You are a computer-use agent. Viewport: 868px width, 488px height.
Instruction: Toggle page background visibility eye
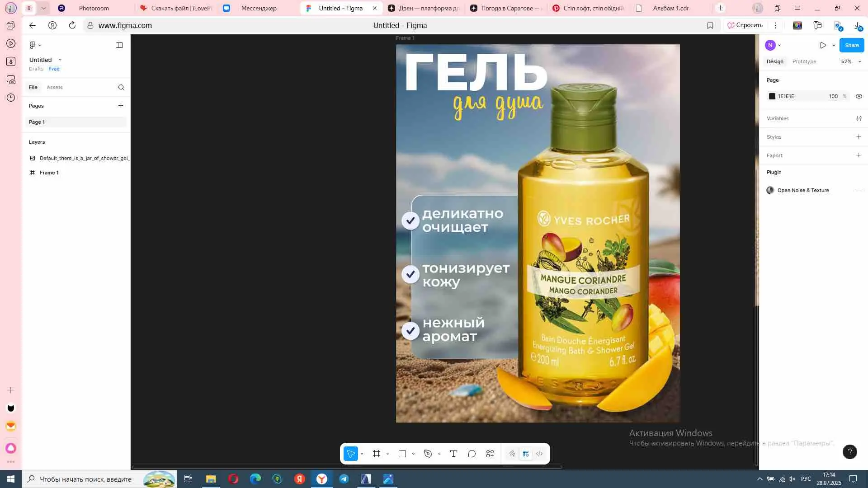(859, 96)
